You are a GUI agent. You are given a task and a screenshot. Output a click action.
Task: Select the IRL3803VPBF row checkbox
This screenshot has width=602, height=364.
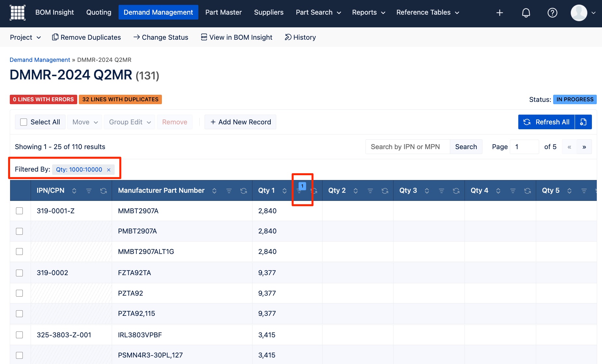point(20,335)
